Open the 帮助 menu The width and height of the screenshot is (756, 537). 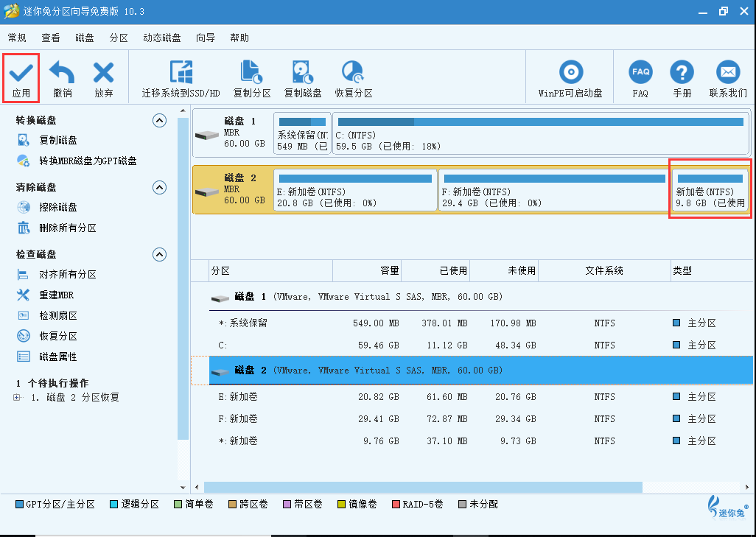(239, 38)
